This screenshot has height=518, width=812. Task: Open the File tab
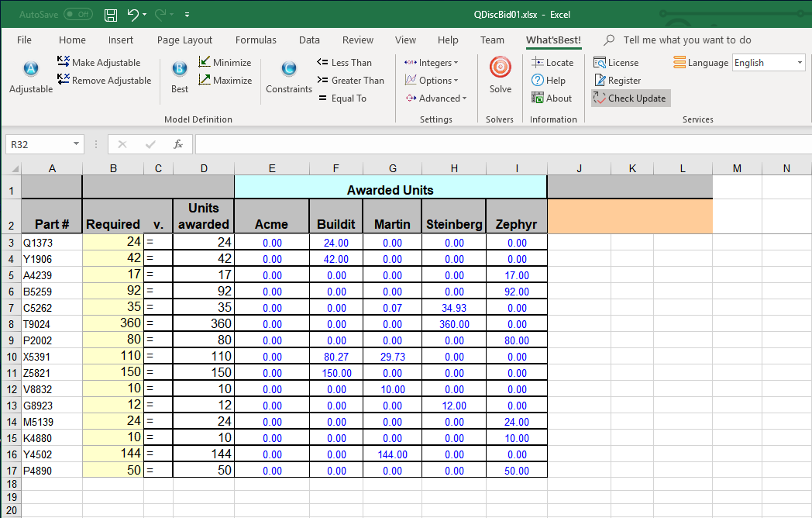coord(24,40)
